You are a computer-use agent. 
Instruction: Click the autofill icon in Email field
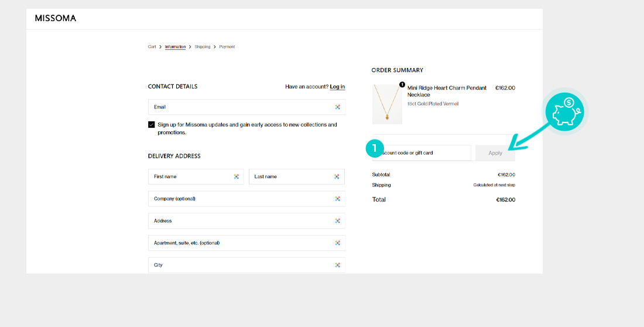pos(338,107)
